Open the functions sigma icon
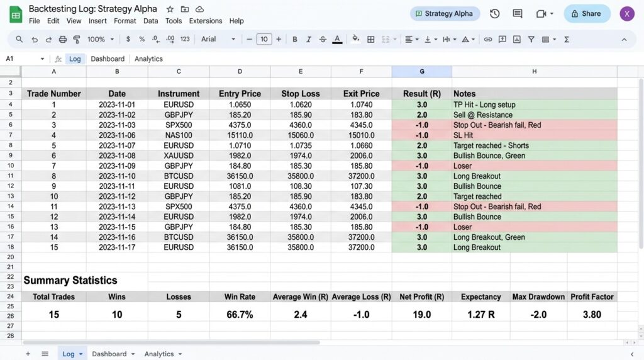 point(567,39)
